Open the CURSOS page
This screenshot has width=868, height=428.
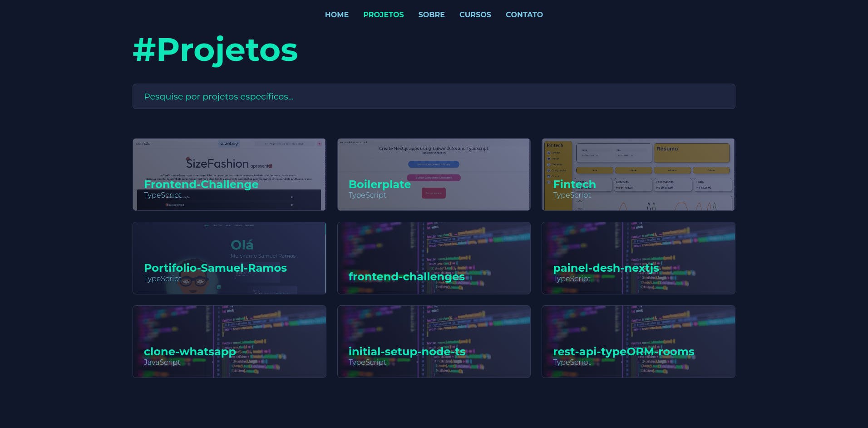coord(475,15)
